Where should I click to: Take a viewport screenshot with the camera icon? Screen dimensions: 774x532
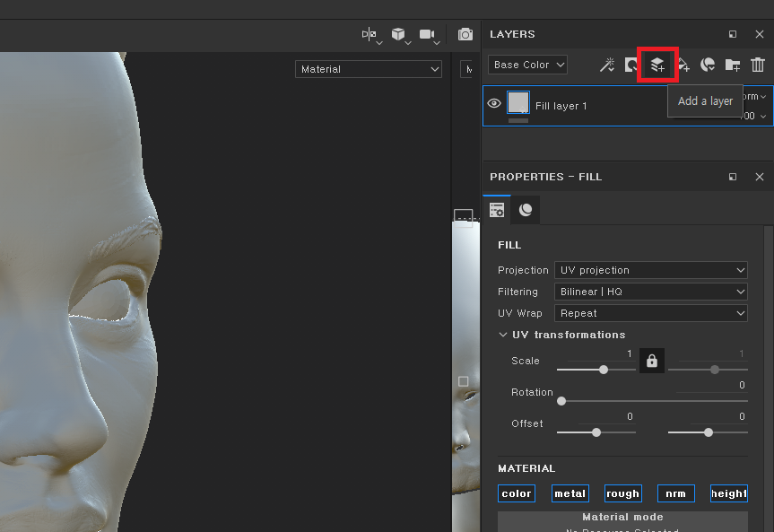(465, 34)
